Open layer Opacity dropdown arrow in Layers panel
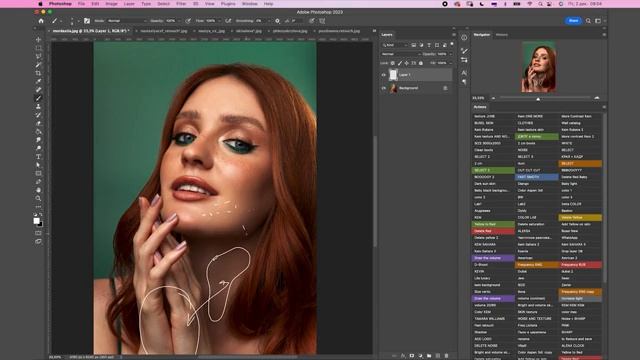The width and height of the screenshot is (640, 360). tap(451, 54)
